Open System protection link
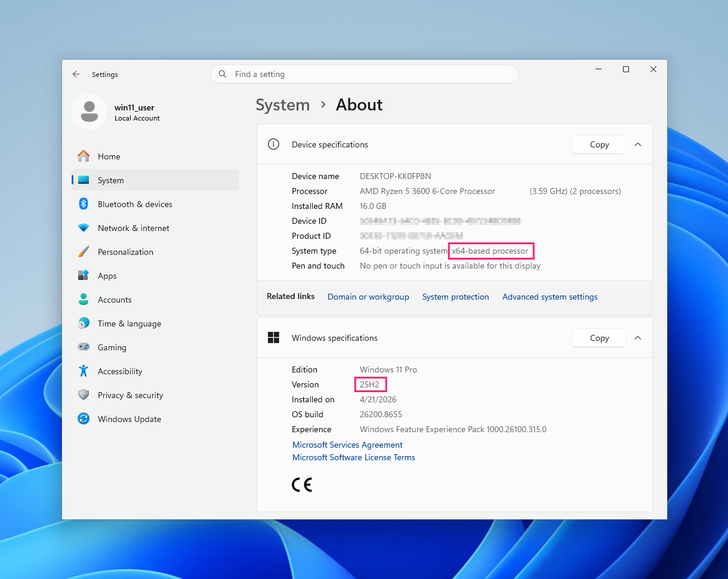The width and height of the screenshot is (728, 579). (x=455, y=297)
